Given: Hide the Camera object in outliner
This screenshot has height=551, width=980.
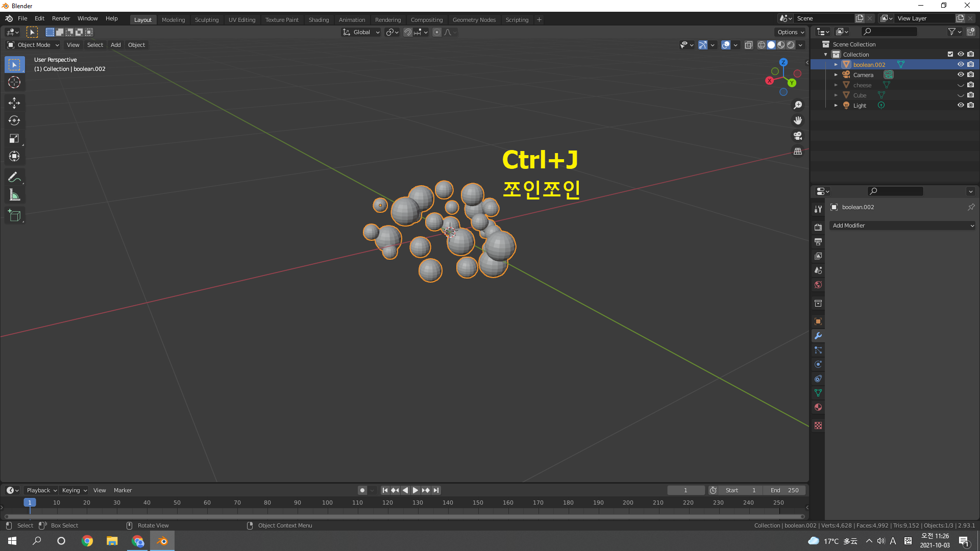Looking at the screenshot, I should pyautogui.click(x=960, y=74).
